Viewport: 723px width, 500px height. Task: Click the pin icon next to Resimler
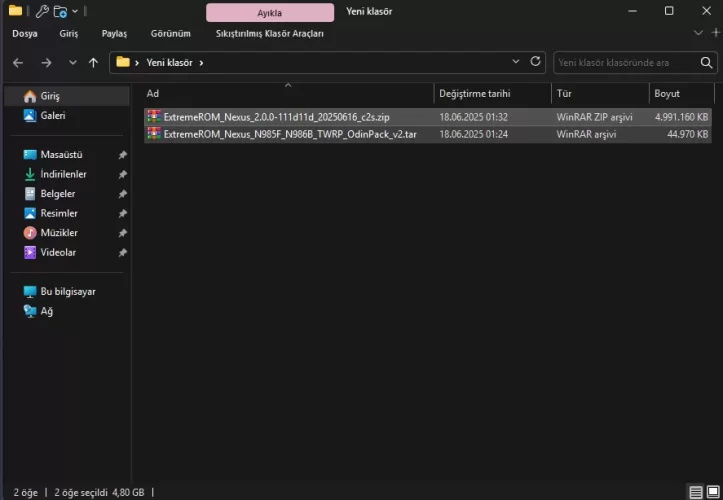tap(123, 214)
